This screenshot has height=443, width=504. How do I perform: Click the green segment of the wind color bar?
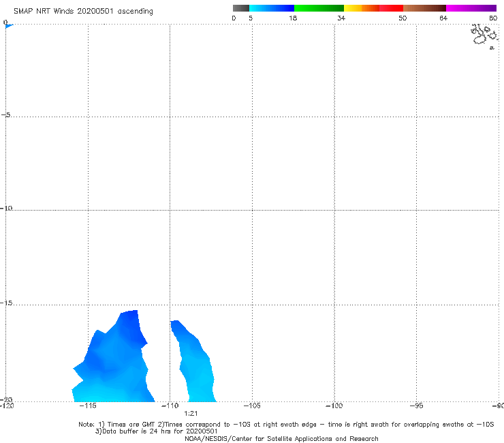click(x=319, y=8)
